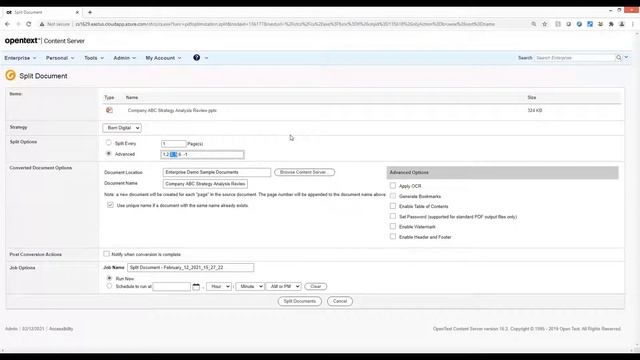The height and width of the screenshot is (360, 640).
Task: Click the Job Name field
Action: coord(191,267)
